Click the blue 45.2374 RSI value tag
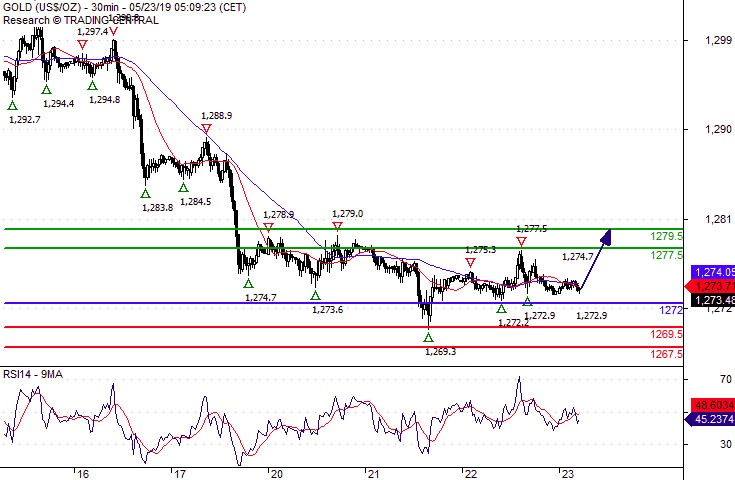This screenshot has width=735, height=480. coord(710,419)
